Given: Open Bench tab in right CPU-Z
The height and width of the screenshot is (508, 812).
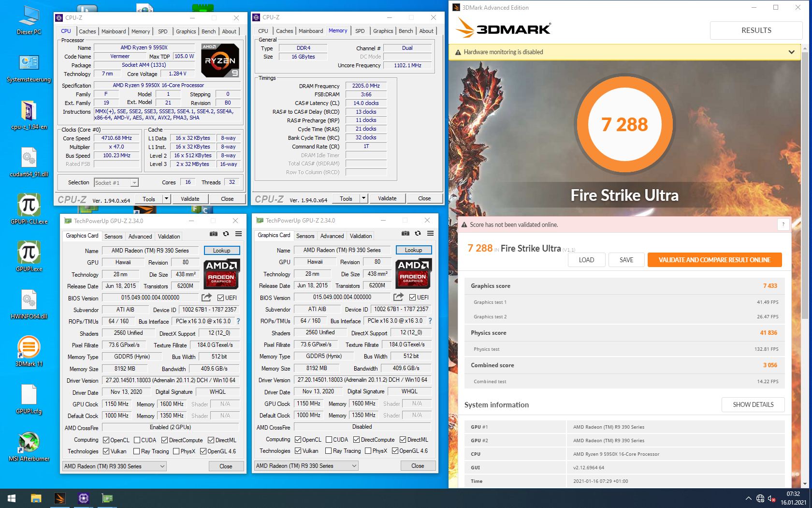Looking at the screenshot, I should coord(406,31).
